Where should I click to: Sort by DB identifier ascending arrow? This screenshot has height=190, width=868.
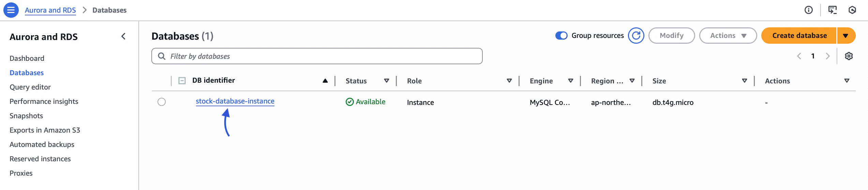pyautogui.click(x=325, y=81)
